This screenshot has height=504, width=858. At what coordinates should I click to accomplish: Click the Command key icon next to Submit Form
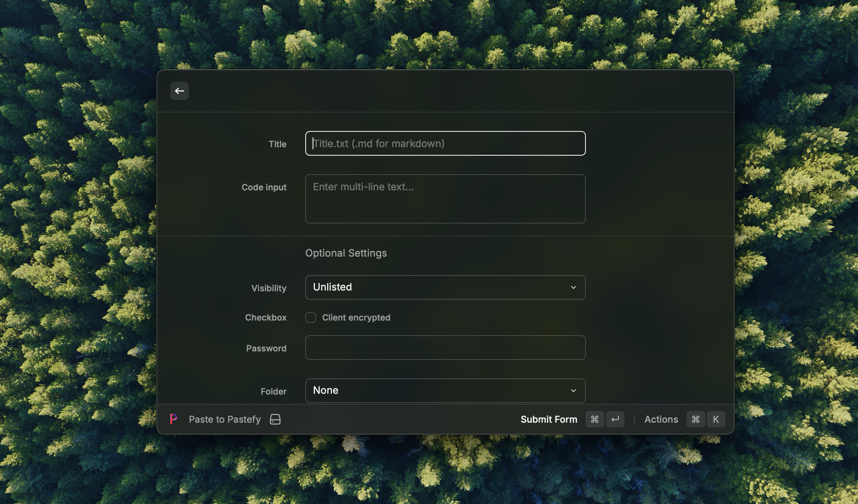tap(594, 419)
